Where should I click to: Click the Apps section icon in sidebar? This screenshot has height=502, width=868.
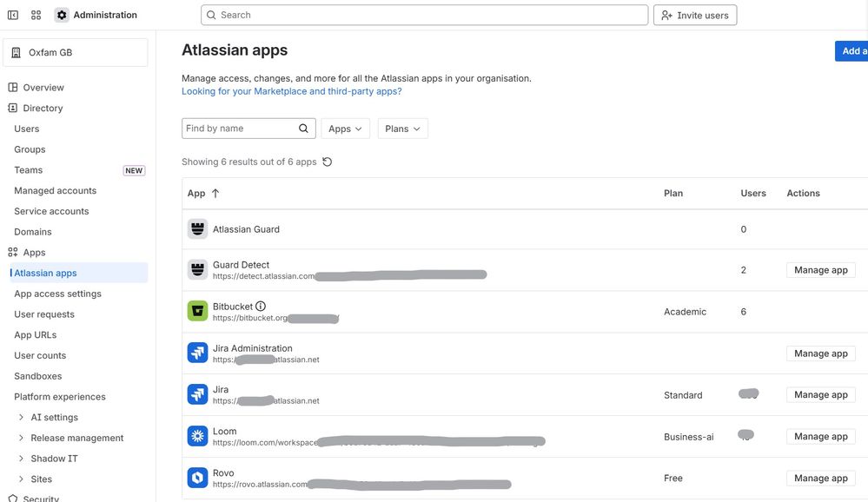[13, 253]
